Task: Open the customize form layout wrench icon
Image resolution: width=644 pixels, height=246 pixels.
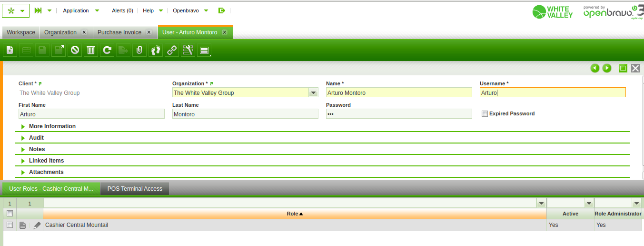Action: [188, 50]
